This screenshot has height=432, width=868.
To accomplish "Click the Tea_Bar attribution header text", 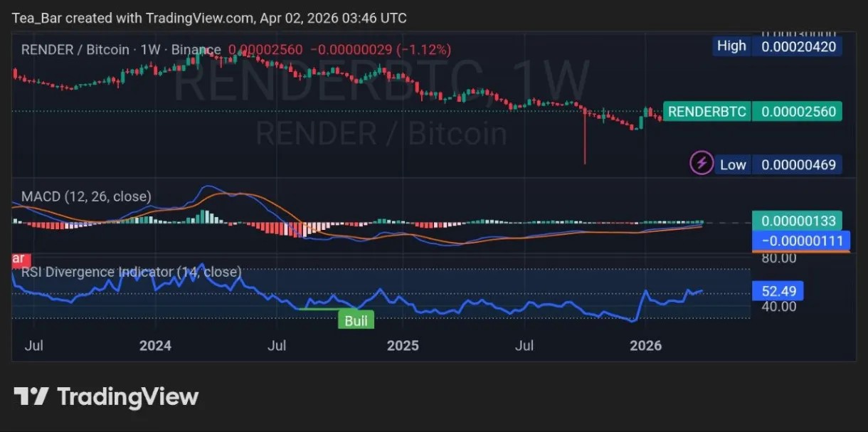I will pos(210,18).
